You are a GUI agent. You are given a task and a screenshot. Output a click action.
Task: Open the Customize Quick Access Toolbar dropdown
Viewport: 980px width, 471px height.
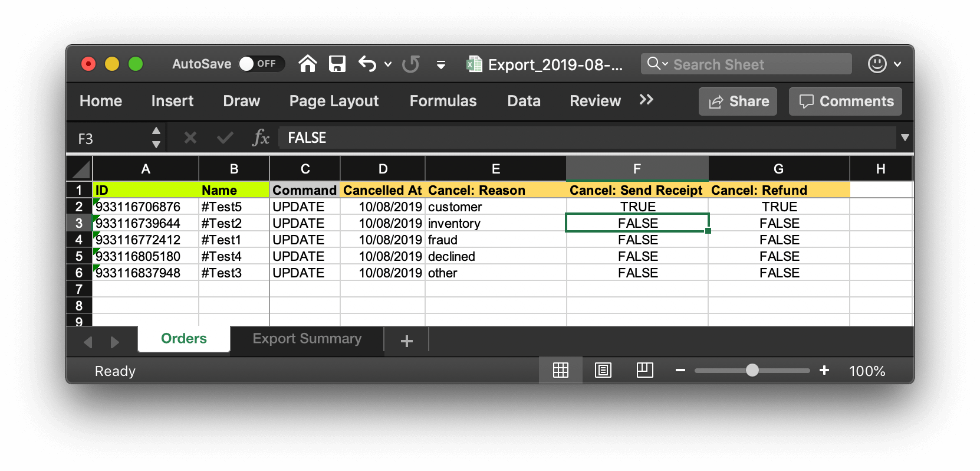pos(441,65)
